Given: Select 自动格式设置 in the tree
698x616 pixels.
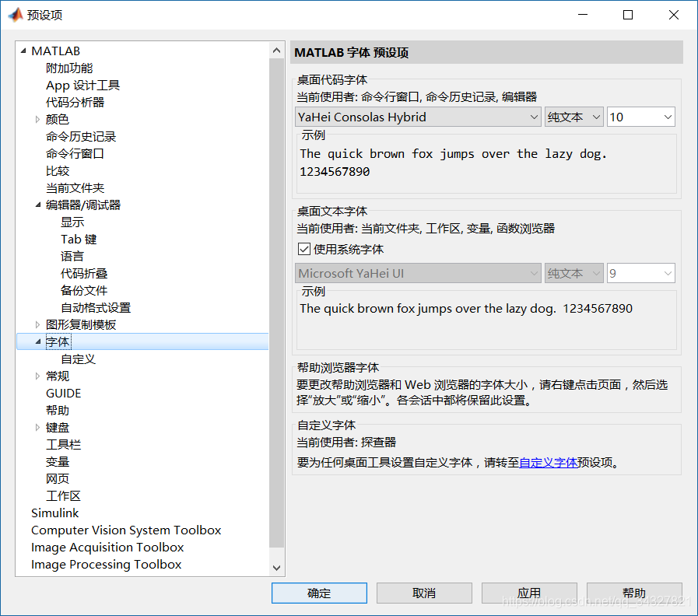Looking at the screenshot, I should (x=96, y=307).
